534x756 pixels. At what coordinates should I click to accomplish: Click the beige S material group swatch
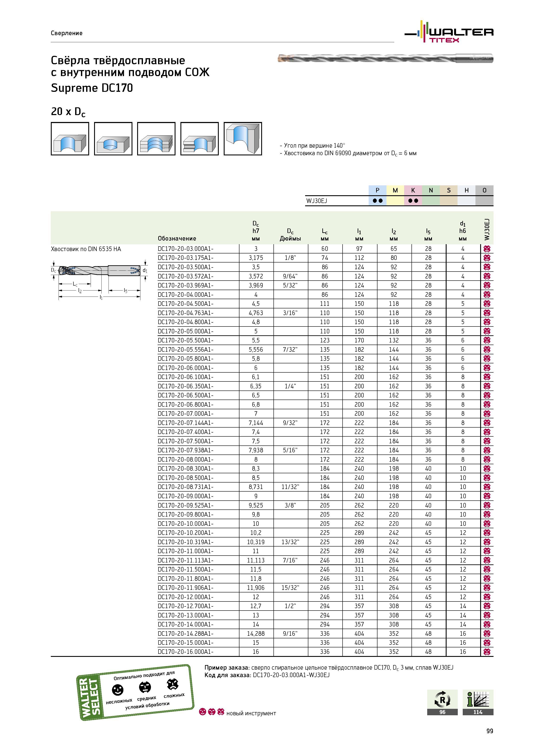point(449,190)
